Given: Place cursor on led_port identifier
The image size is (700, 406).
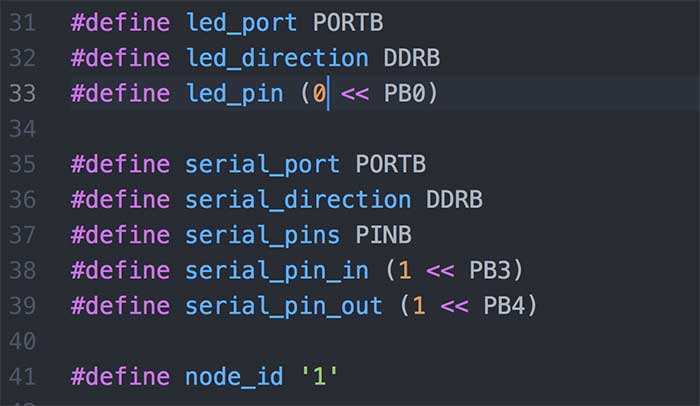Looking at the screenshot, I should (241, 22).
